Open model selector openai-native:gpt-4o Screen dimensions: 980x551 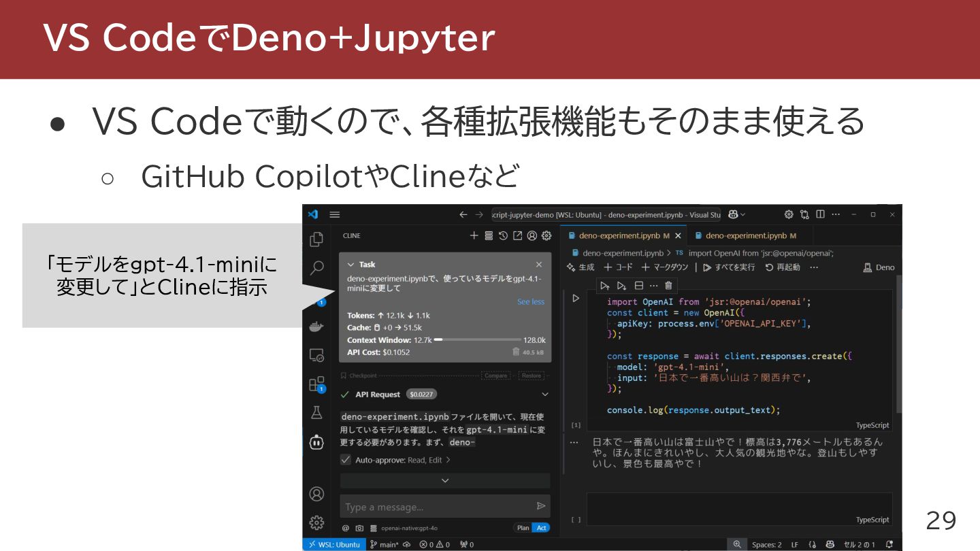[409, 528]
